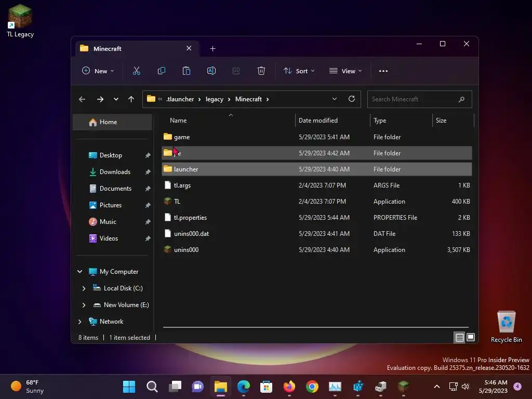The height and width of the screenshot is (399, 532).
Task: Collapse the My Computer tree node
Action: [79, 271]
